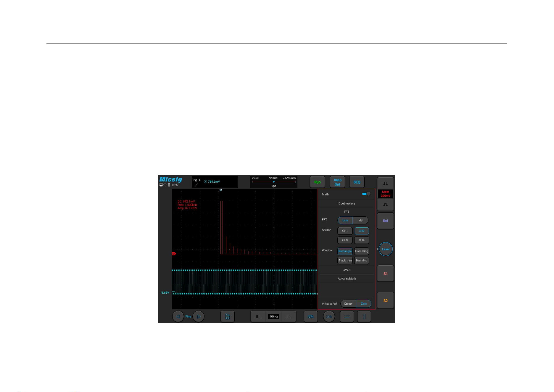The height and width of the screenshot is (392, 554).
Task: Click the Fine adjustment label
Action: 188,317
